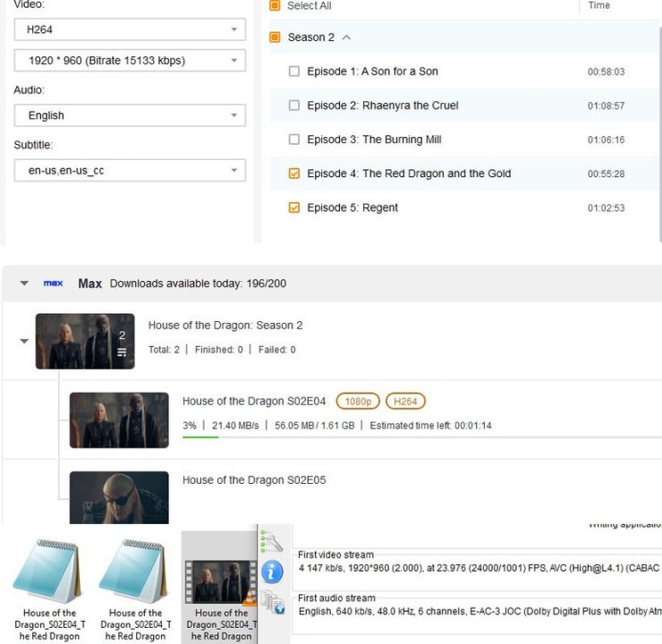662x644 pixels.
Task: Open first House of the Dragon_S02E04 notepad file
Action: point(49,590)
